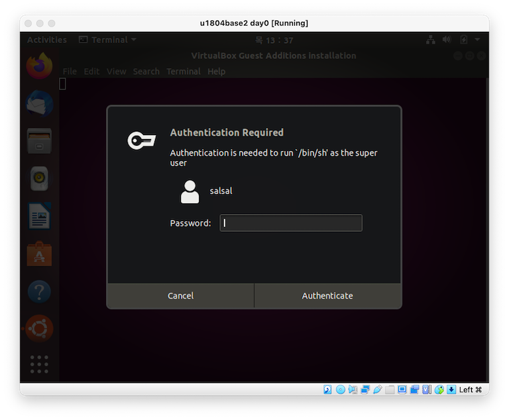Screen dimensions: 509x420
Task: Click the VirtualBox optical disc icon
Action: 341,390
